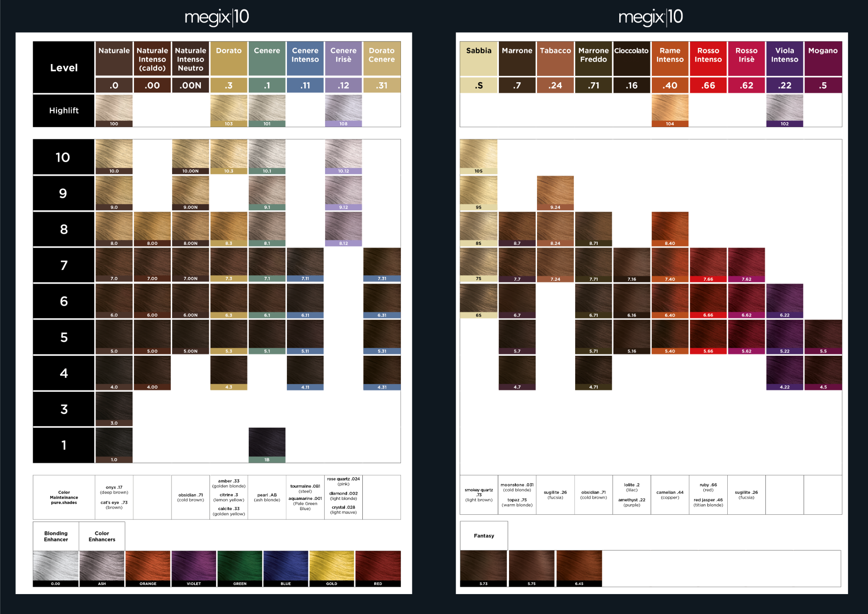Image resolution: width=868 pixels, height=614 pixels.
Task: Choose the 5.73 Fantasy swatch
Action: coord(484,569)
